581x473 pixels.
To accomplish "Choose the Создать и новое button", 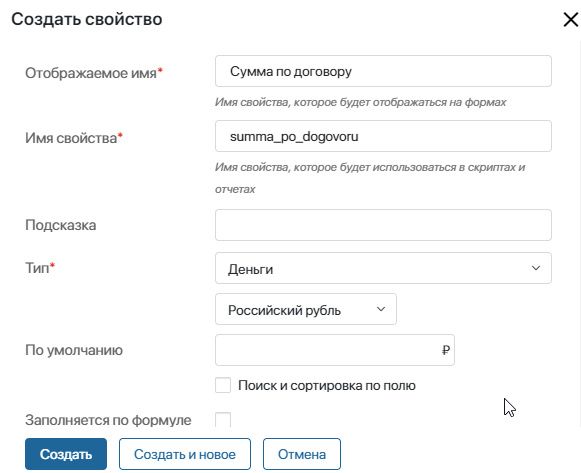I will click(185, 454).
